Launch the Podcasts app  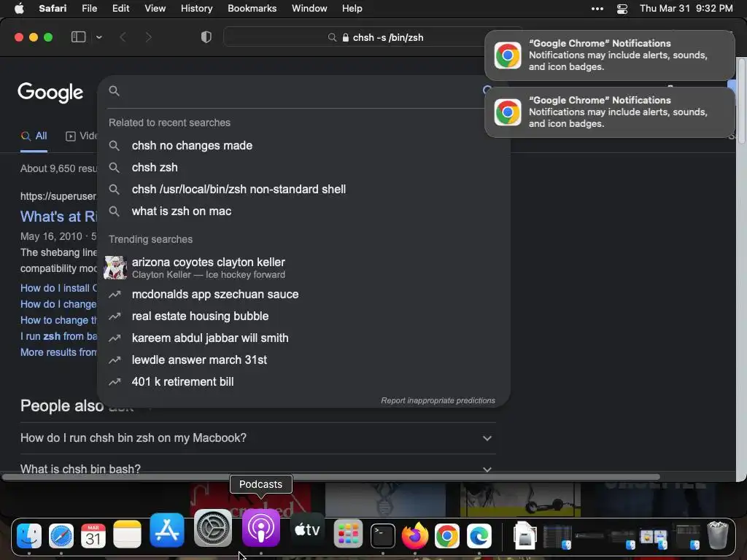[x=261, y=528]
